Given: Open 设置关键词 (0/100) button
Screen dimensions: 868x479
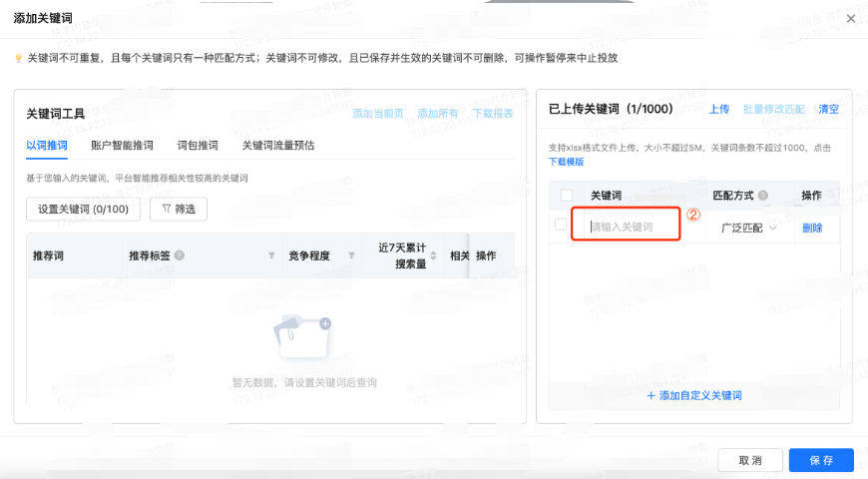Looking at the screenshot, I should 83,210.
